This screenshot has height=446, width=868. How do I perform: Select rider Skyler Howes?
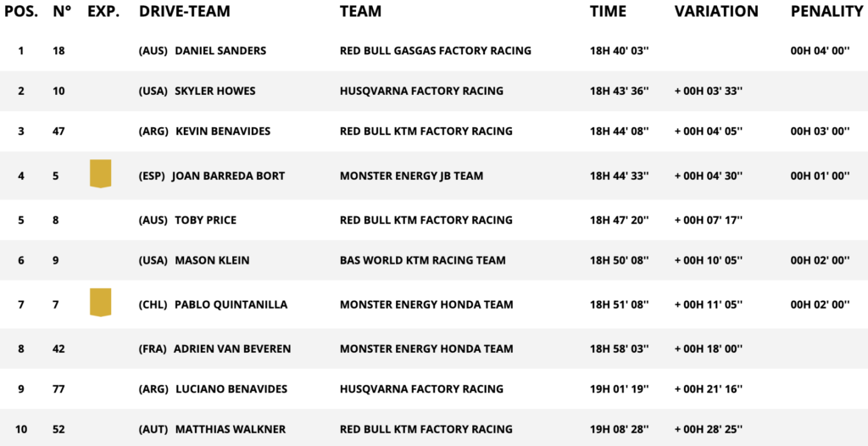pyautogui.click(x=214, y=91)
